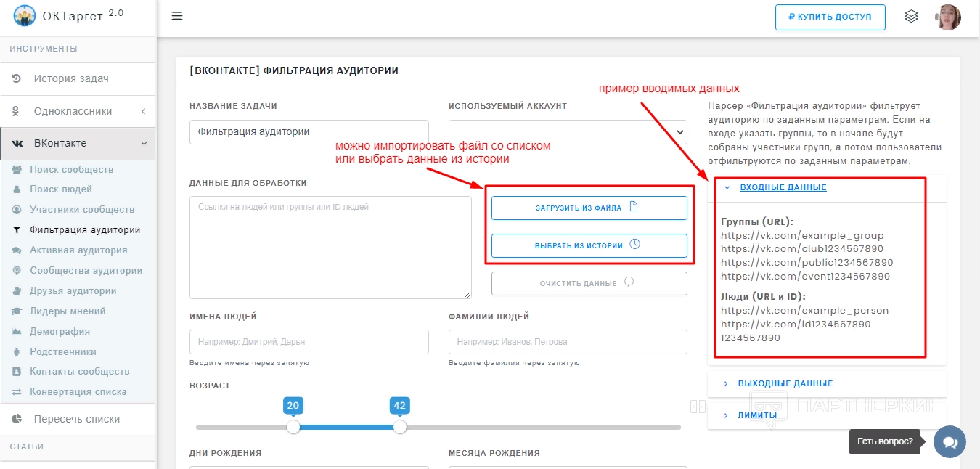Click the Одноклассники logo icon
This screenshot has width=980, height=469.
(16, 111)
